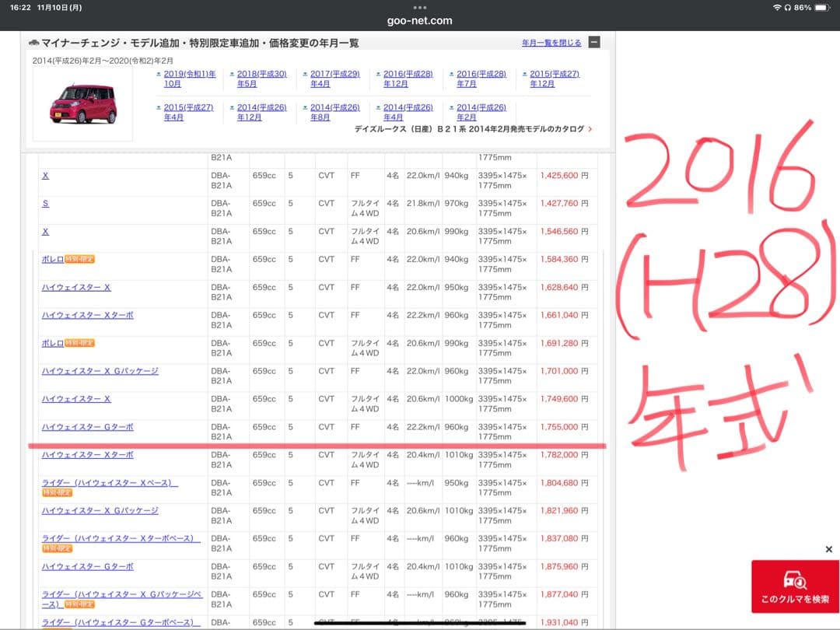The height and width of the screenshot is (630, 840).
Task: Open ライダー（ハイウェイスター Xベース） grade
Action: coord(110,483)
